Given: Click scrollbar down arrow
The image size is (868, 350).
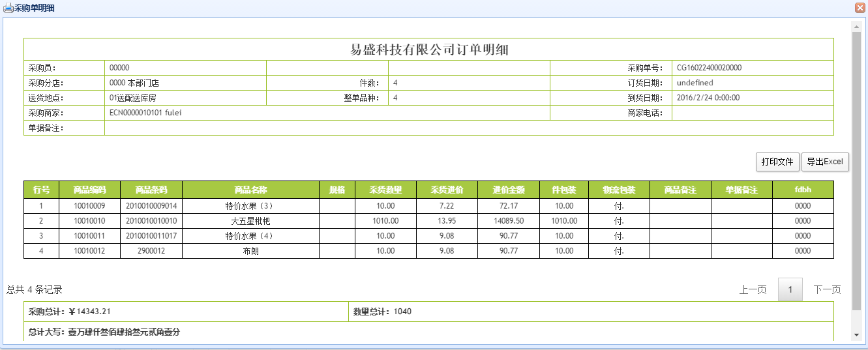Looking at the screenshot, I should (856, 334).
